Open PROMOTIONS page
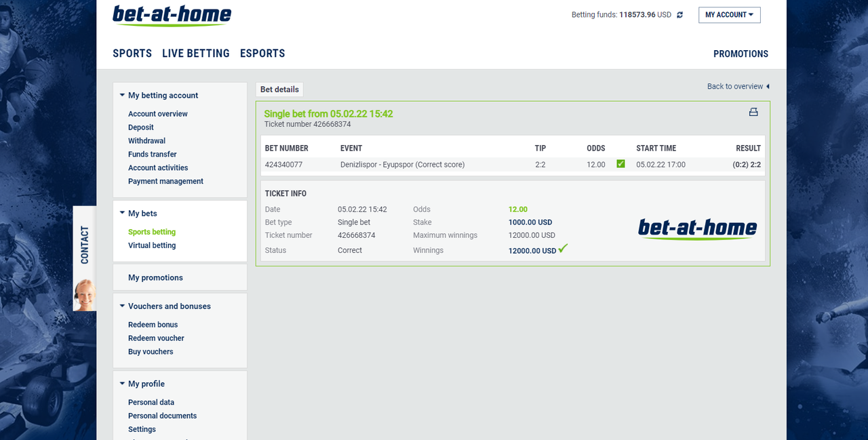The width and height of the screenshot is (868, 440). point(741,54)
